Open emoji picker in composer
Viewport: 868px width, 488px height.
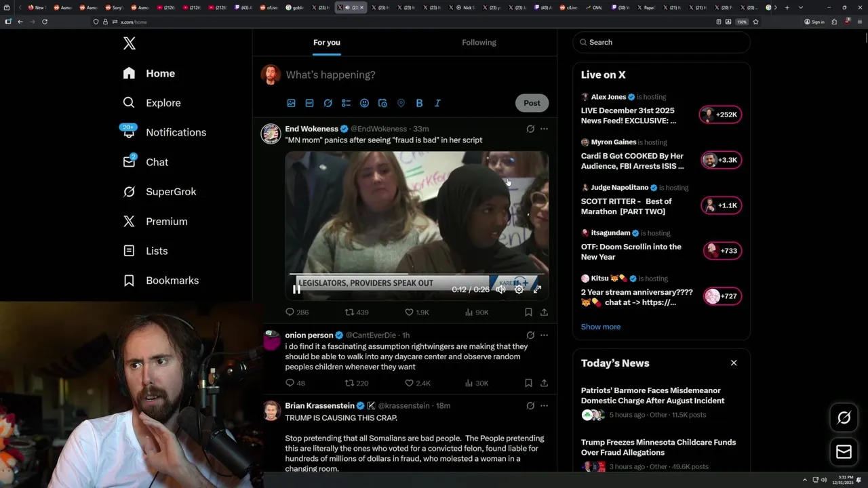click(x=364, y=103)
